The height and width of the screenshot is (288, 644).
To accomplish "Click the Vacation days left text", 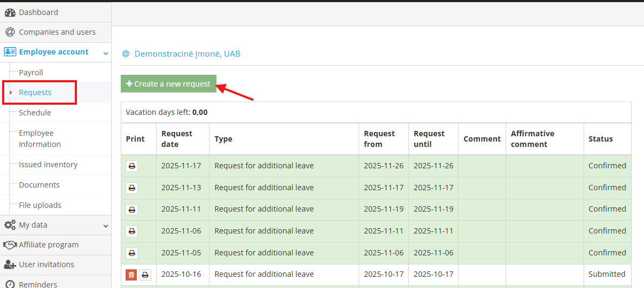I will tap(167, 112).
